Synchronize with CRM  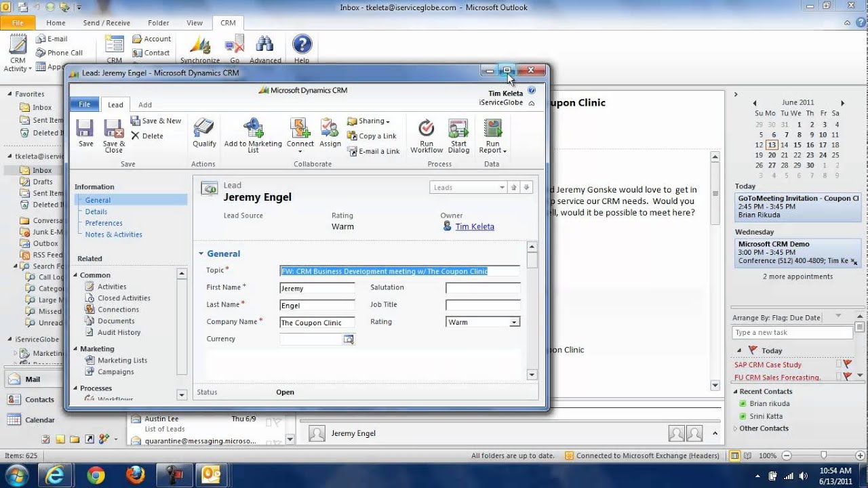click(200, 49)
